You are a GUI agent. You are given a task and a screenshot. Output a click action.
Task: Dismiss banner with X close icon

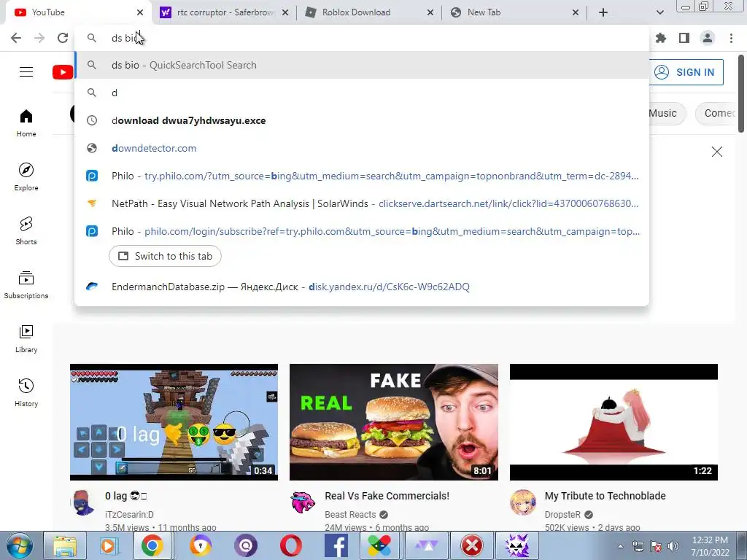717,152
